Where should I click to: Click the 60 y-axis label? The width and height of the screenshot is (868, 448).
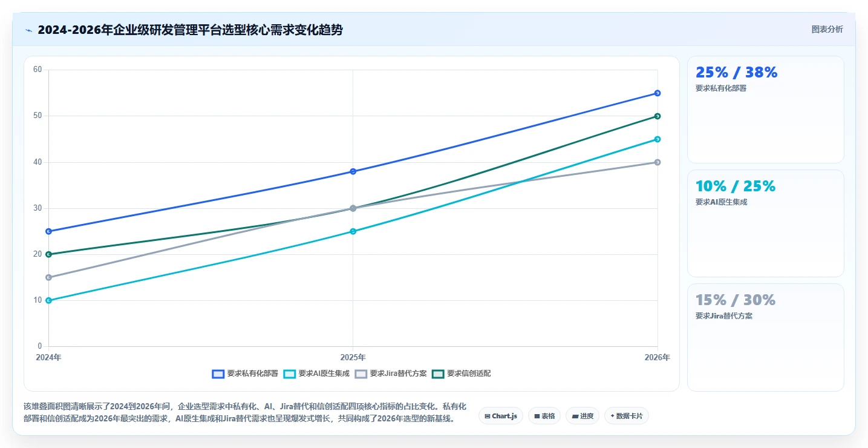[38, 70]
